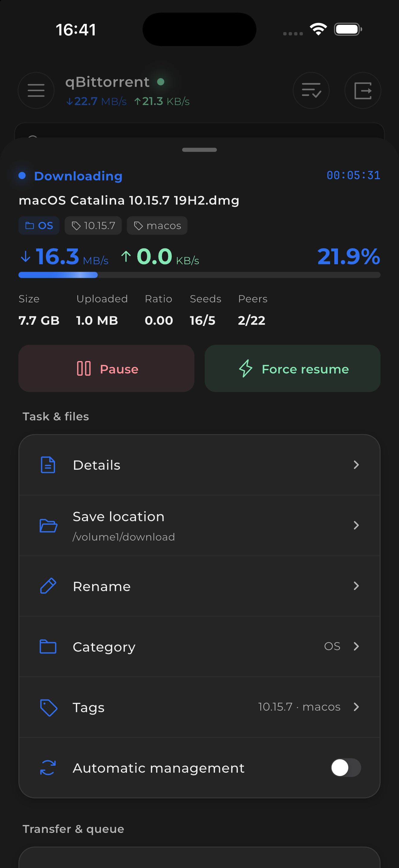399x868 pixels.
Task: Click the 1.0 MB uploaded value
Action: (x=97, y=321)
